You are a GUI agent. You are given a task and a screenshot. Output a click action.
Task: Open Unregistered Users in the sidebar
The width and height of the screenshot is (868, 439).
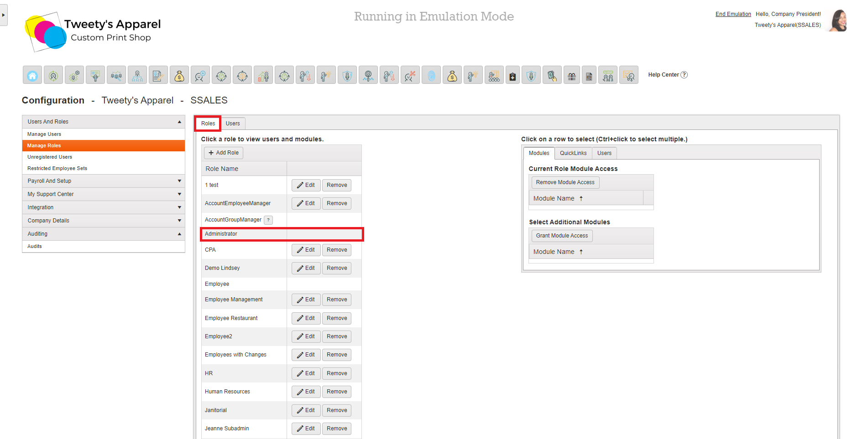[104, 157]
